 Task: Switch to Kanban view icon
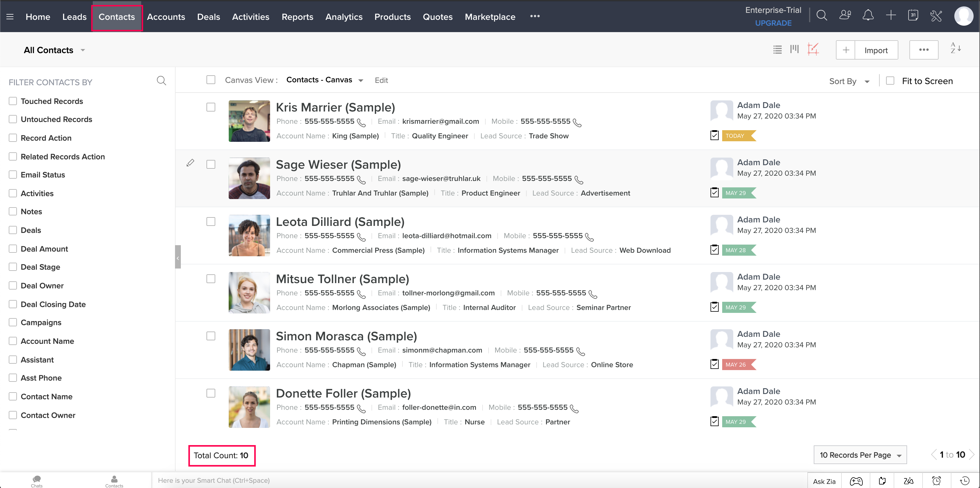pos(794,50)
